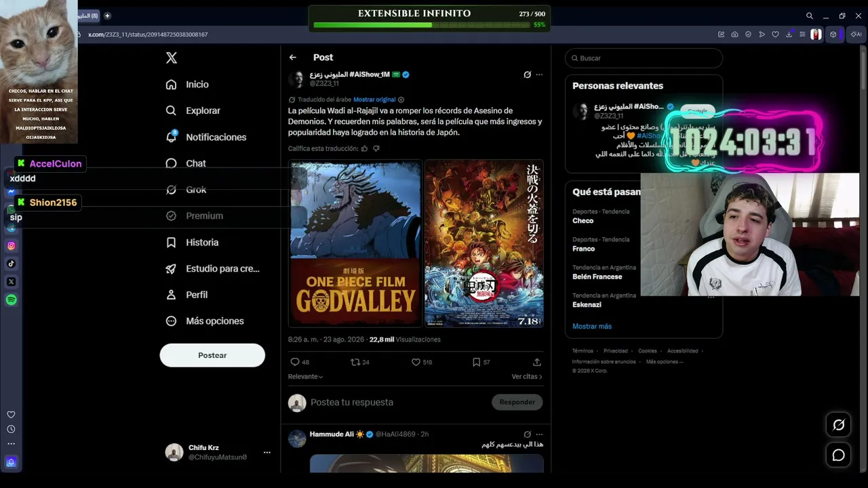Open translation settings gear icon
The width and height of the screenshot is (868, 488).
click(x=401, y=100)
